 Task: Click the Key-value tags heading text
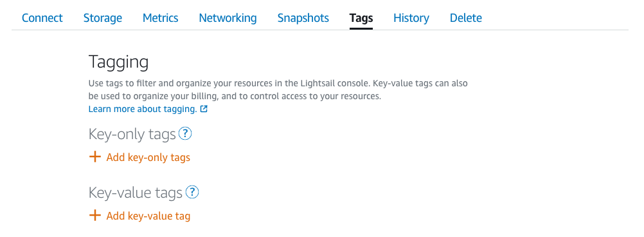(136, 193)
